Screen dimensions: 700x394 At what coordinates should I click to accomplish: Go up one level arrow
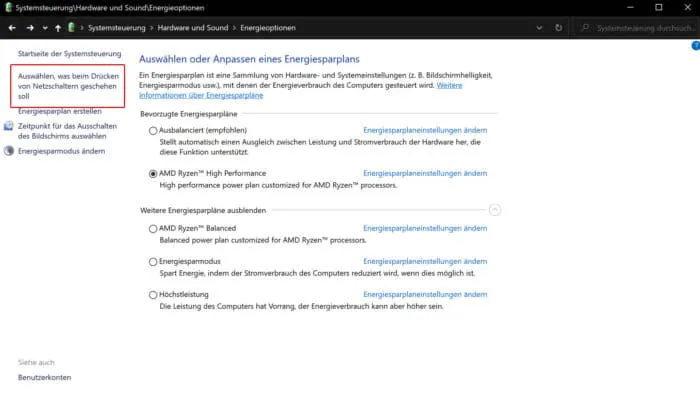click(x=58, y=28)
